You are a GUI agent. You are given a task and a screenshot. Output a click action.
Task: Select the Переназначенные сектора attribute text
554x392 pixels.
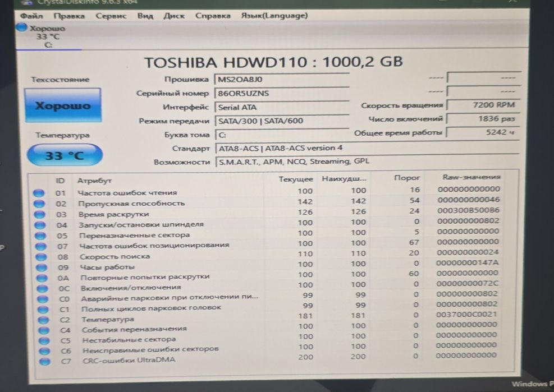click(x=135, y=235)
